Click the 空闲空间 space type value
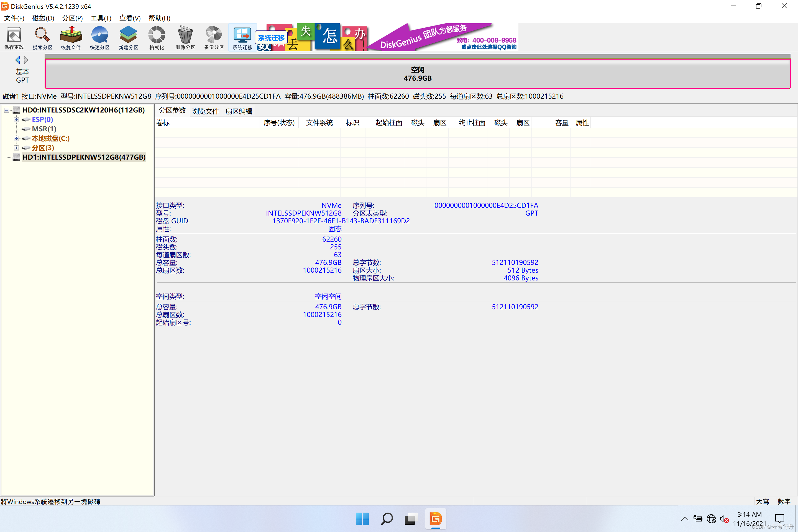 [328, 296]
